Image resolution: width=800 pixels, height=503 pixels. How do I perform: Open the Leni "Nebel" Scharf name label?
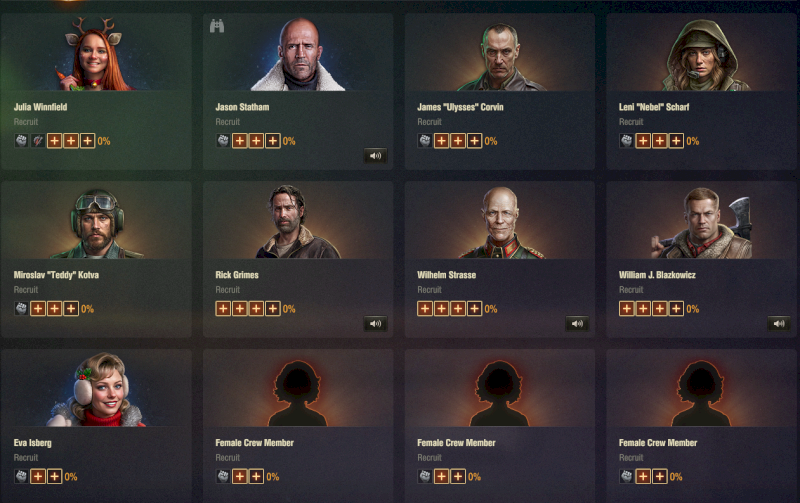(654, 107)
